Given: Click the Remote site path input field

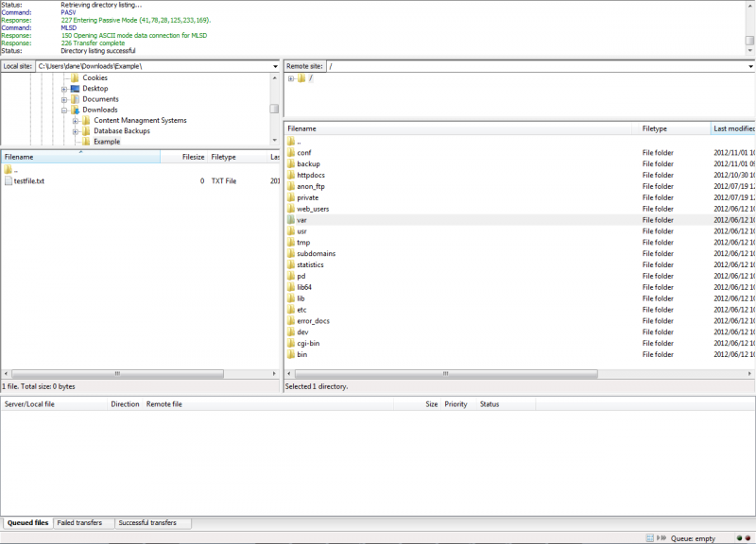Looking at the screenshot, I should 537,66.
